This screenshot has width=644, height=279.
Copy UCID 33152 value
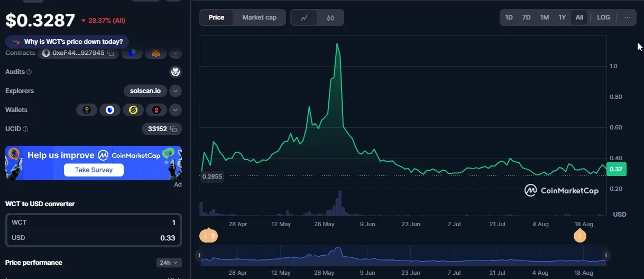[174, 129]
